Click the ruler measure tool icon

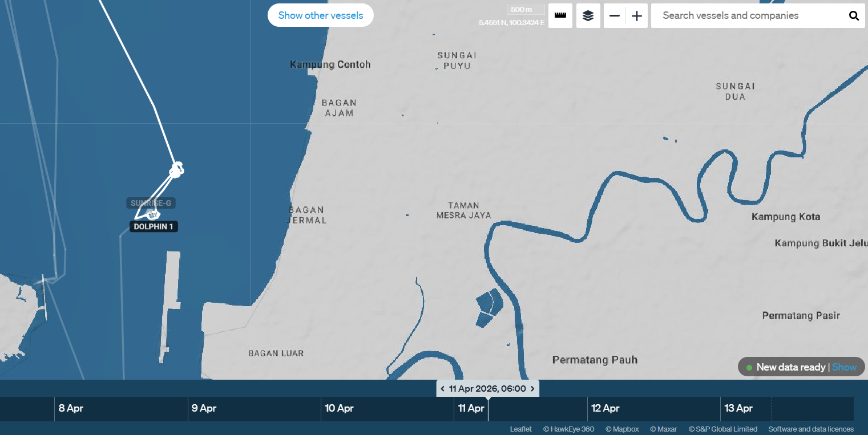point(560,15)
